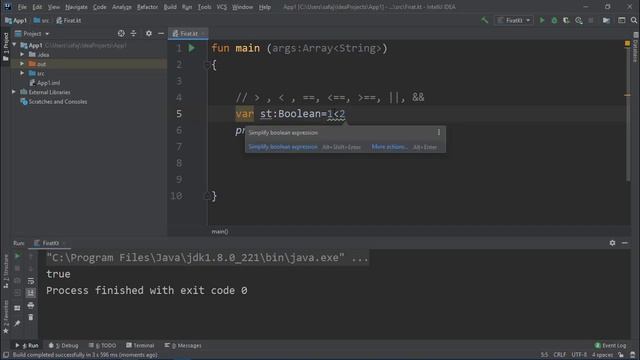Open the Refactor menu
This screenshot has height=360, width=640.
(147, 7)
